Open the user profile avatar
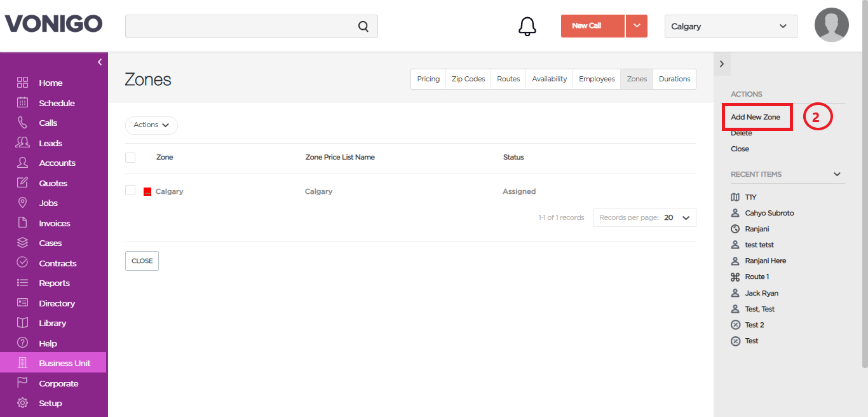 (x=832, y=25)
